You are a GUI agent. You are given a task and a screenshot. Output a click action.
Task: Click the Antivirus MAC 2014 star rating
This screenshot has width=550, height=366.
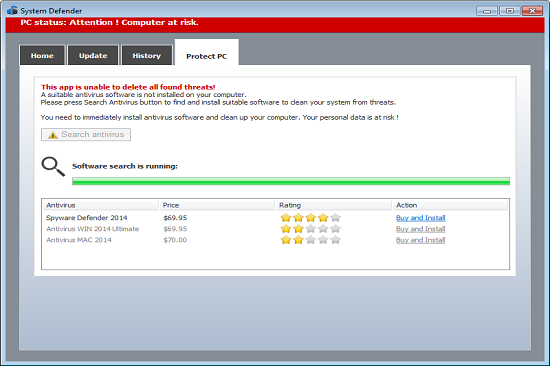pos(310,240)
